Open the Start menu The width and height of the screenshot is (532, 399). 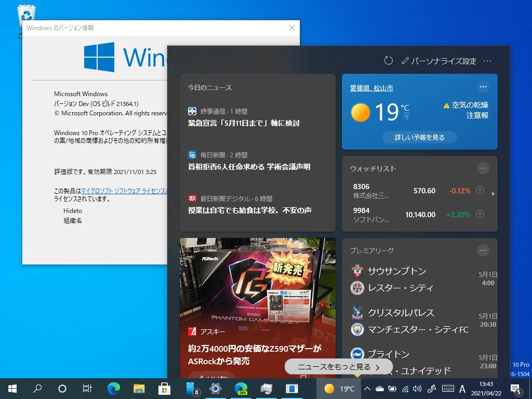pos(12,388)
